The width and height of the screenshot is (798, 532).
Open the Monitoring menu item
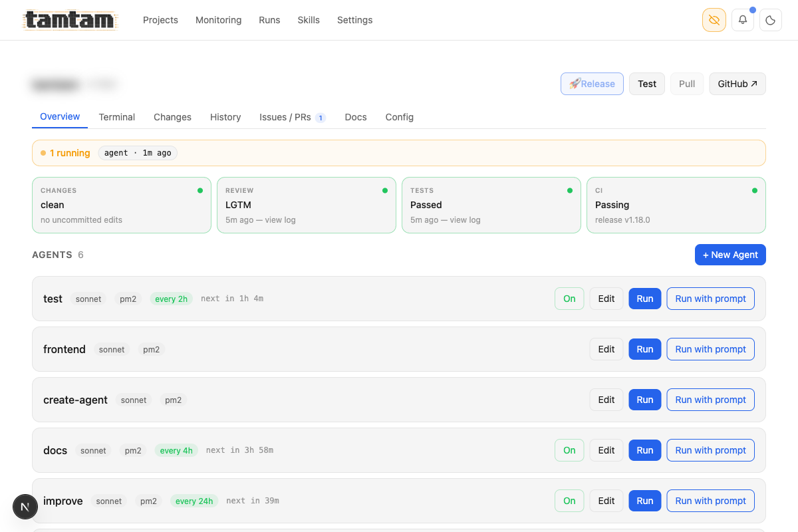pos(218,20)
